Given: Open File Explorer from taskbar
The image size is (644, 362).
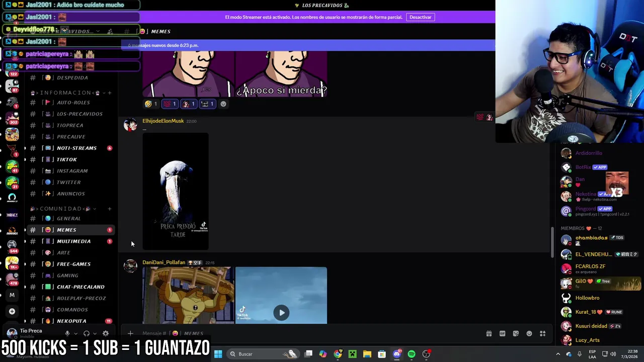Looking at the screenshot, I should click(x=367, y=354).
